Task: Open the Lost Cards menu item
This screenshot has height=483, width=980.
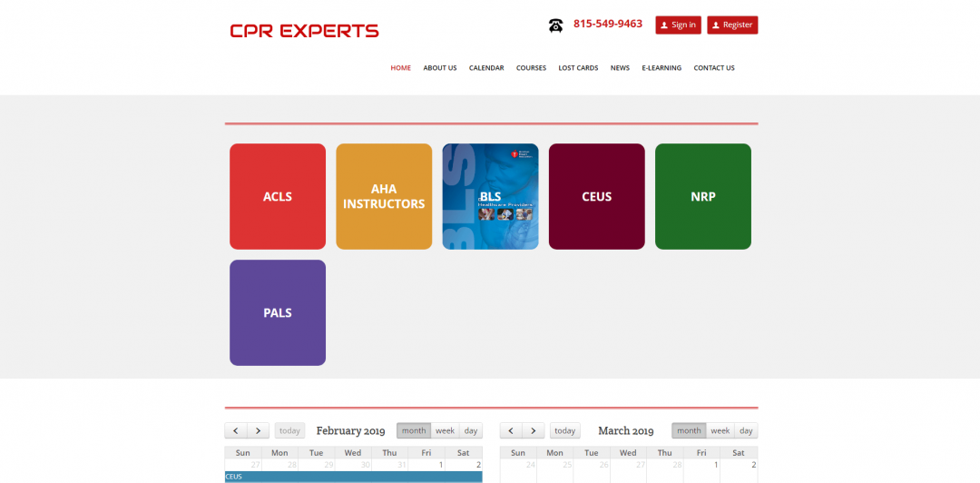Action: click(x=578, y=67)
